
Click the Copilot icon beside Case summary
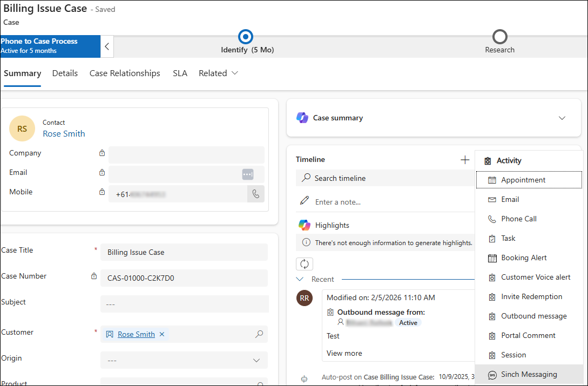302,118
